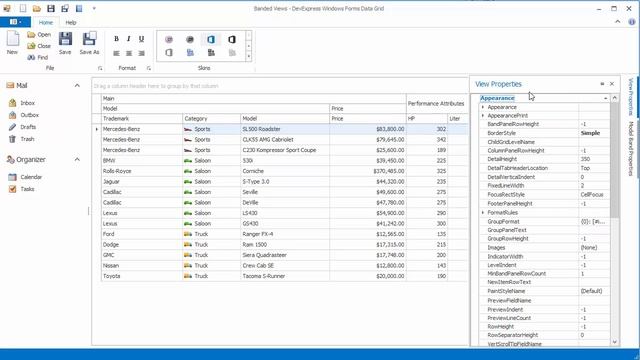Open quick access toolbar customize dropdown
This screenshot has height=360, width=640.
[94, 8]
